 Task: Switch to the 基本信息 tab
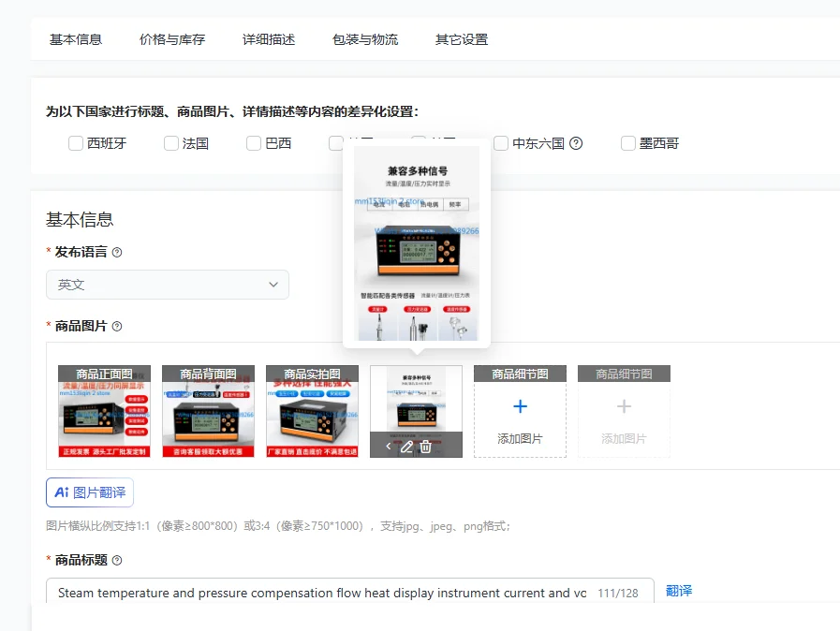click(76, 39)
